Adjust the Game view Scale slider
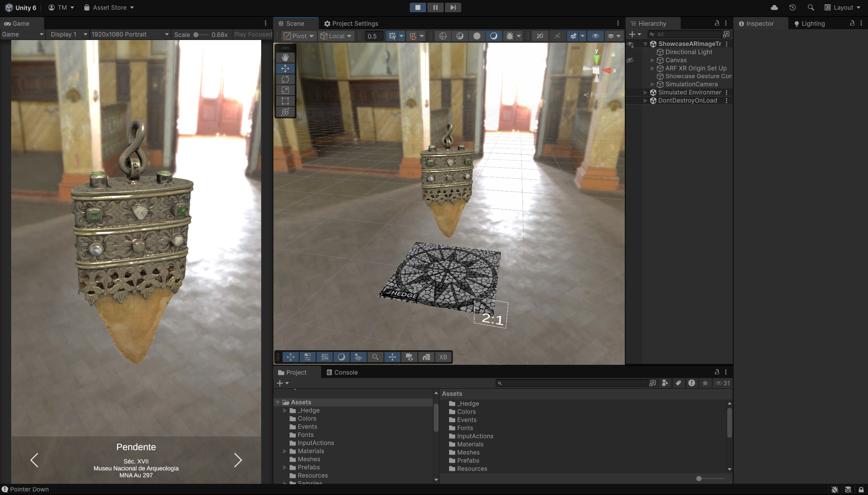Image resolution: width=868 pixels, height=495 pixels. pyautogui.click(x=196, y=35)
